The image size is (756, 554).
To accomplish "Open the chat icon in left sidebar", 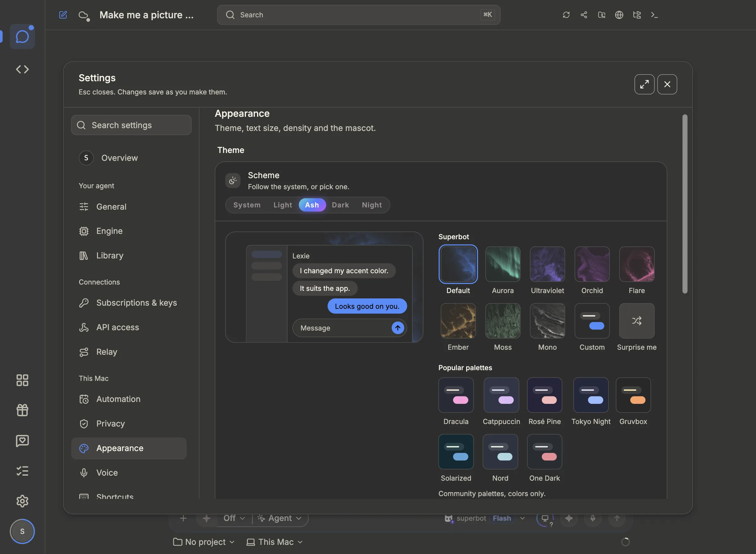I will [x=22, y=37].
